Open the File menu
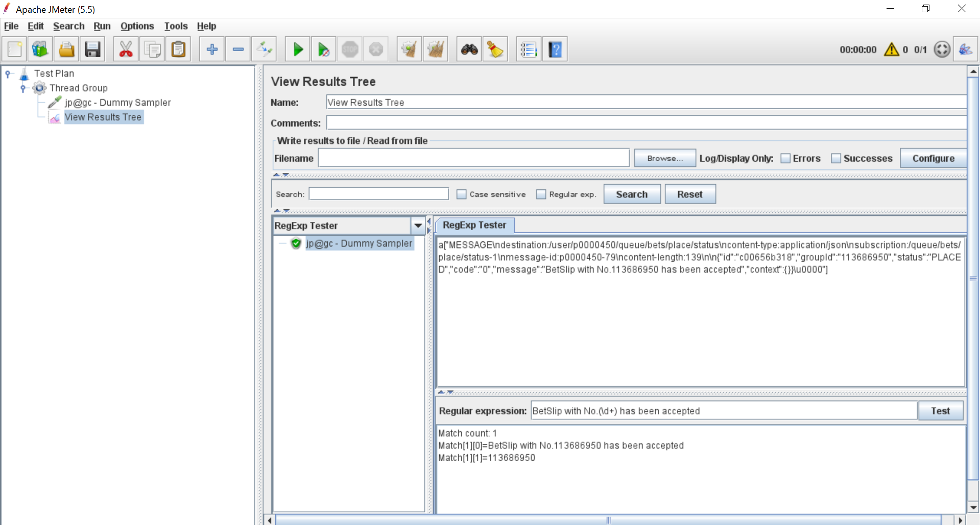The image size is (980, 525). [x=11, y=26]
